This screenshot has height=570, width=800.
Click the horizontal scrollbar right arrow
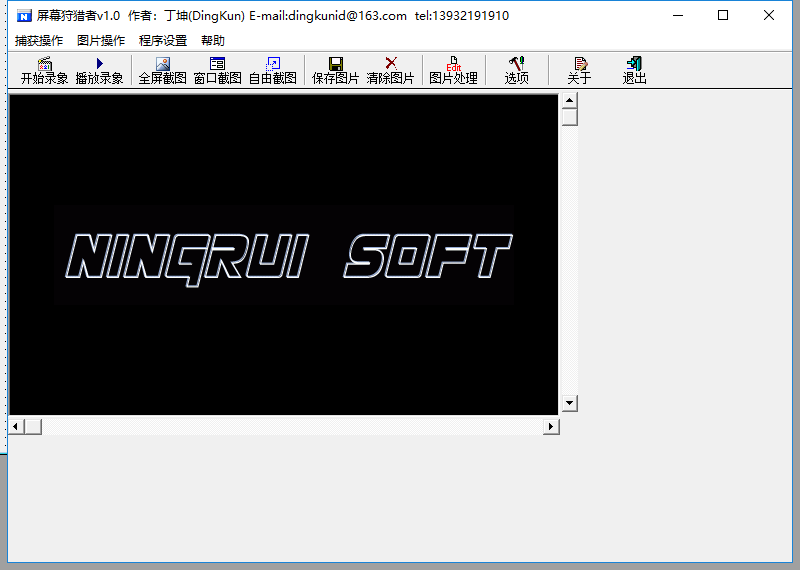pos(551,426)
